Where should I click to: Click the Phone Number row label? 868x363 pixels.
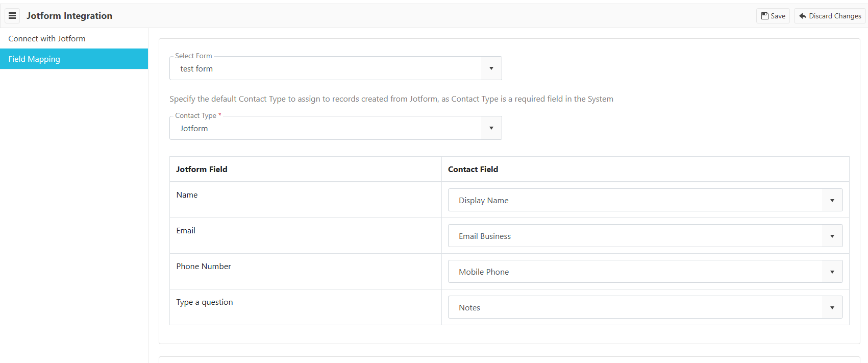tap(204, 267)
